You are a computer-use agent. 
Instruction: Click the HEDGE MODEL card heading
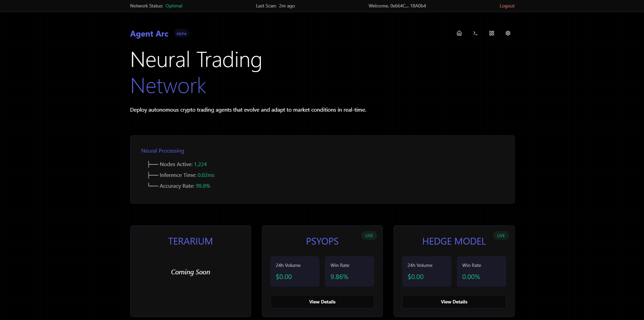click(454, 241)
